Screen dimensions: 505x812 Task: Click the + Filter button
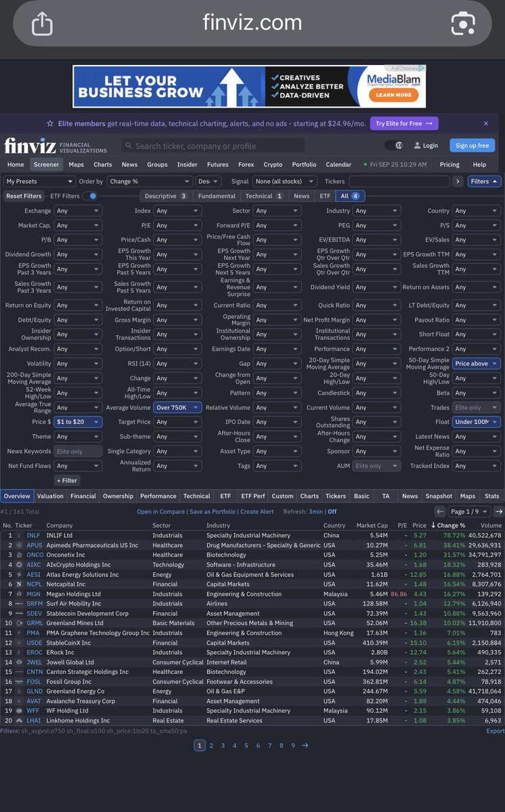(x=67, y=481)
